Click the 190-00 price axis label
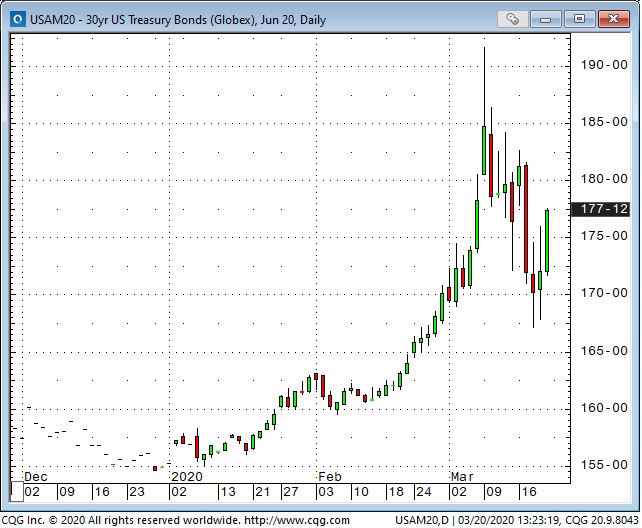 click(604, 65)
